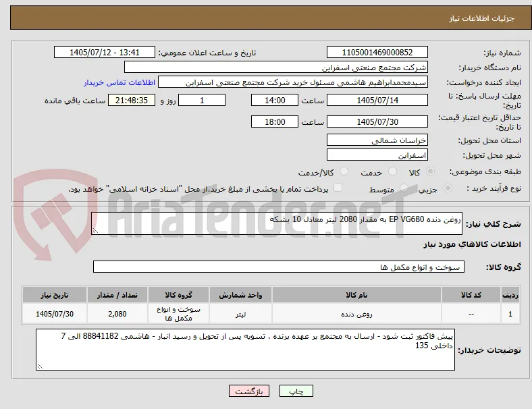Viewport: 532px width, 409px height.
Task: Click the buyer notes text area
Action: click(245, 350)
